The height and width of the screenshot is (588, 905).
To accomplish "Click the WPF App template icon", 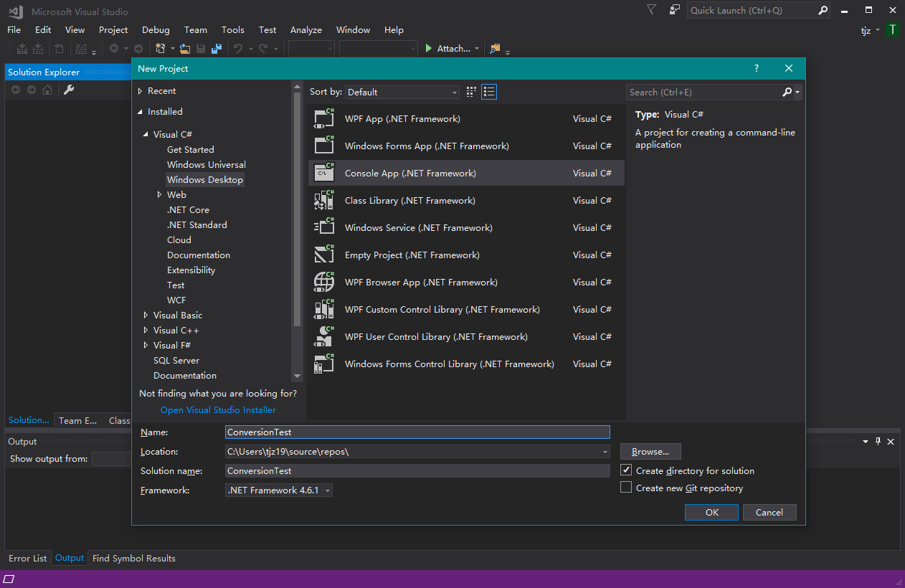I will point(324,119).
